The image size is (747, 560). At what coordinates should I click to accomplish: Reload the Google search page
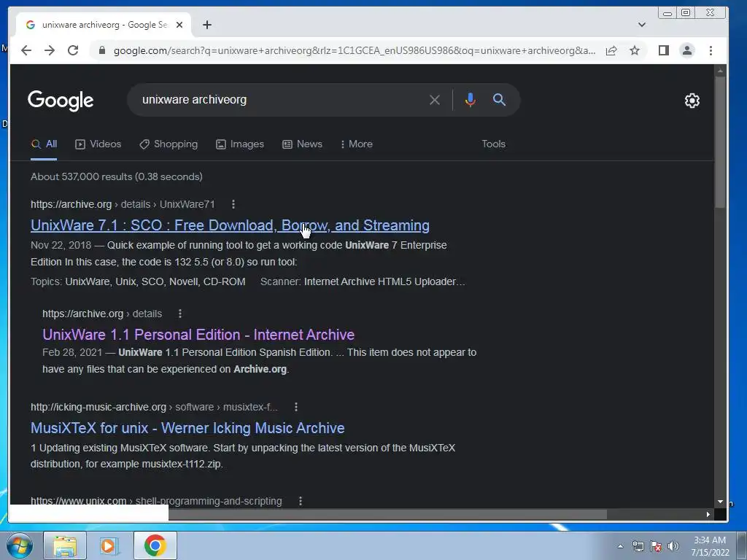pyautogui.click(x=73, y=50)
